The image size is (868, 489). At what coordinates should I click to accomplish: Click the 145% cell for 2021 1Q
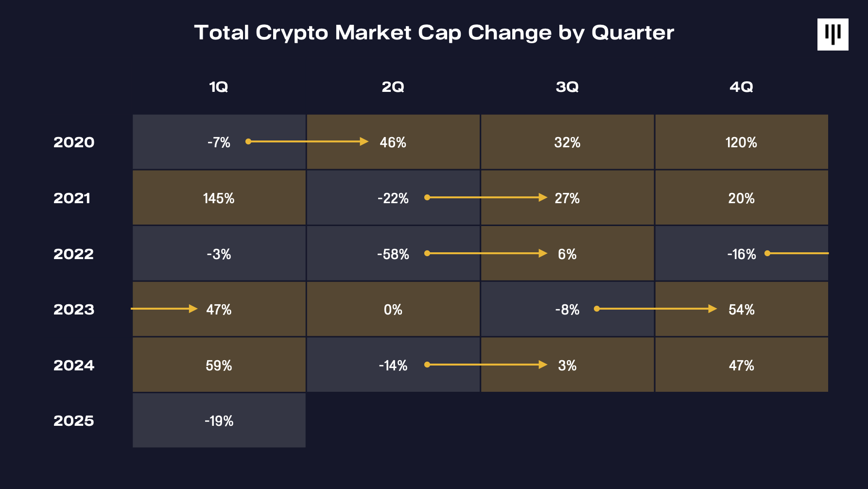(219, 198)
